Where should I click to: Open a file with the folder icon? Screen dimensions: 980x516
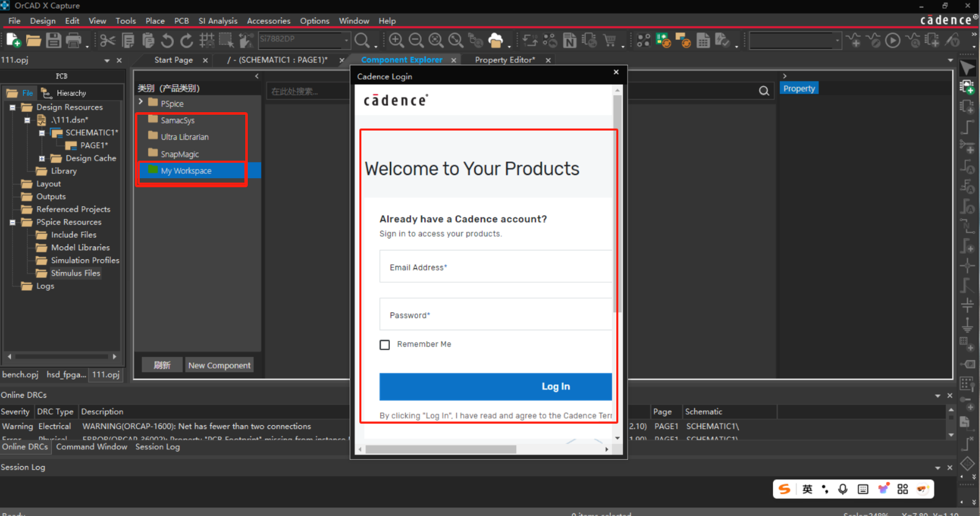pos(34,41)
